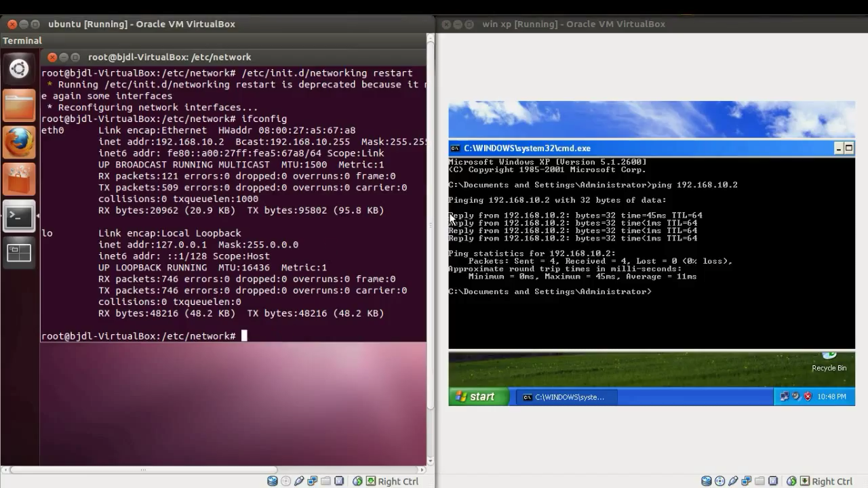868x488 pixels.
Task: Click the ubuntu [Running] VirtualBox window title
Action: tap(142, 24)
